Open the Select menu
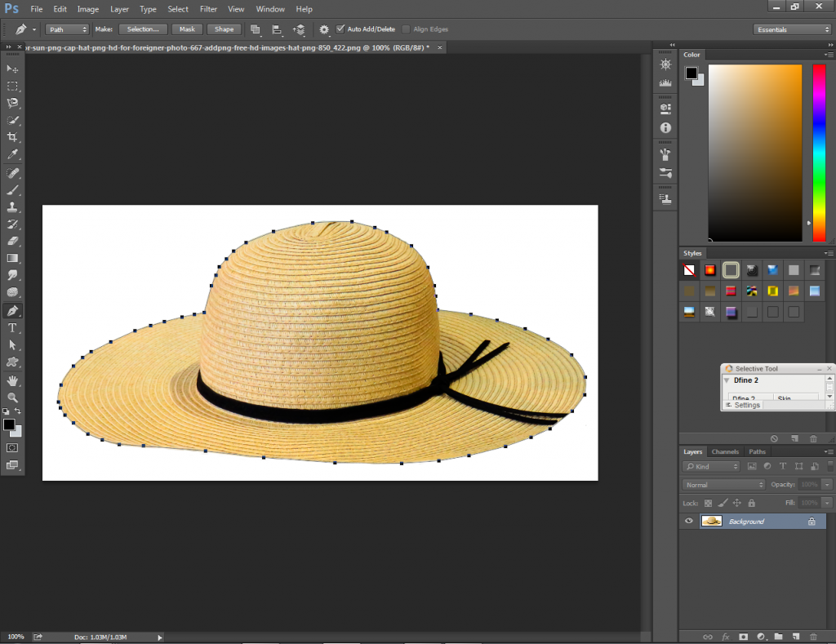The image size is (836, 644). point(177,9)
